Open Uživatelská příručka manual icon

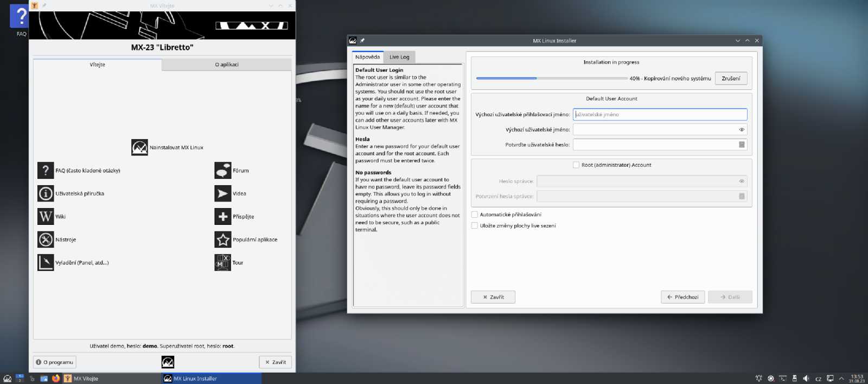[x=46, y=193]
